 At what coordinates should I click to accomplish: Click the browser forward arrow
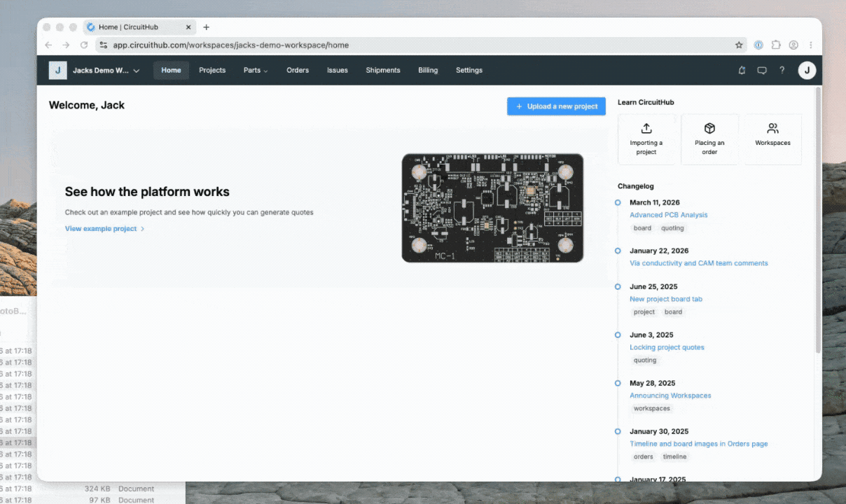66,45
